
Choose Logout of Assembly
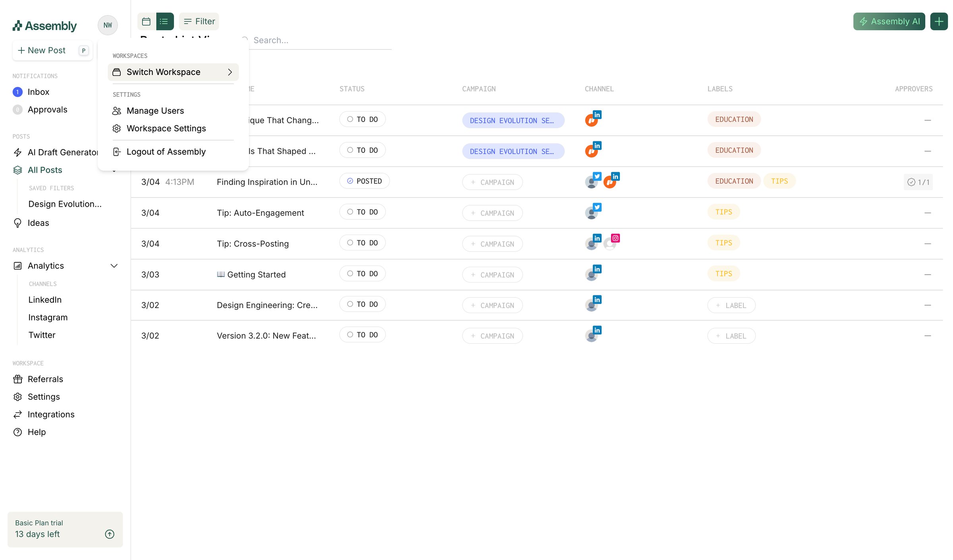(173, 152)
